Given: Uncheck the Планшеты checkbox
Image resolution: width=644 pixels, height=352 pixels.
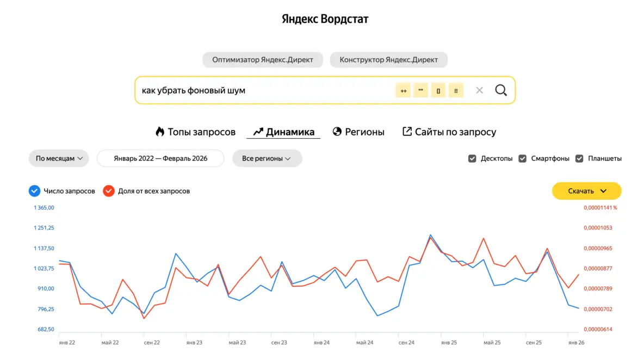Looking at the screenshot, I should coord(579,158).
